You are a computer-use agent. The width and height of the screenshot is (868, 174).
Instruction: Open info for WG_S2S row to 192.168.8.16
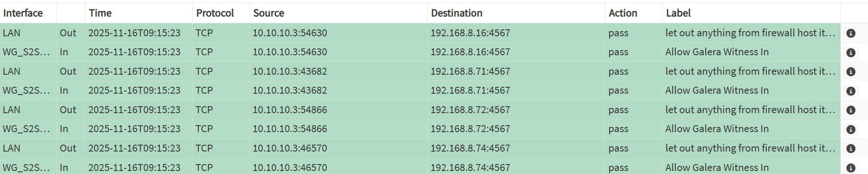point(851,53)
